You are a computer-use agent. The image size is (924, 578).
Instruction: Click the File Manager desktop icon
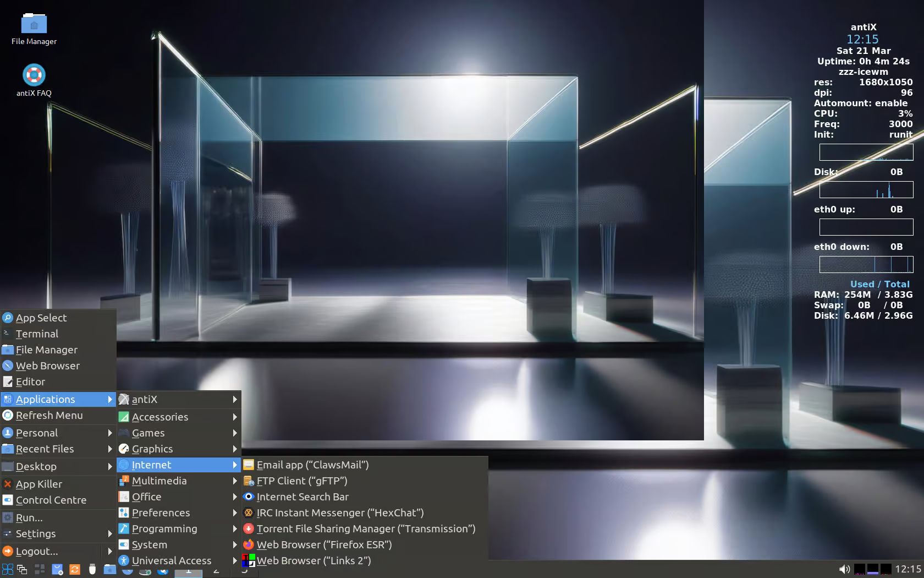point(34,25)
